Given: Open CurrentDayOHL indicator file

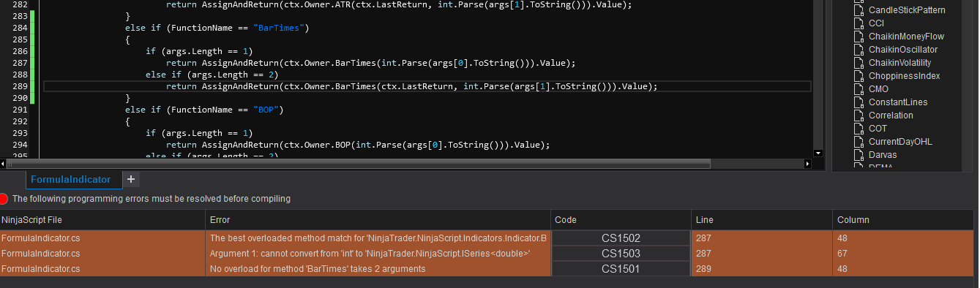Looking at the screenshot, I should click(900, 142).
